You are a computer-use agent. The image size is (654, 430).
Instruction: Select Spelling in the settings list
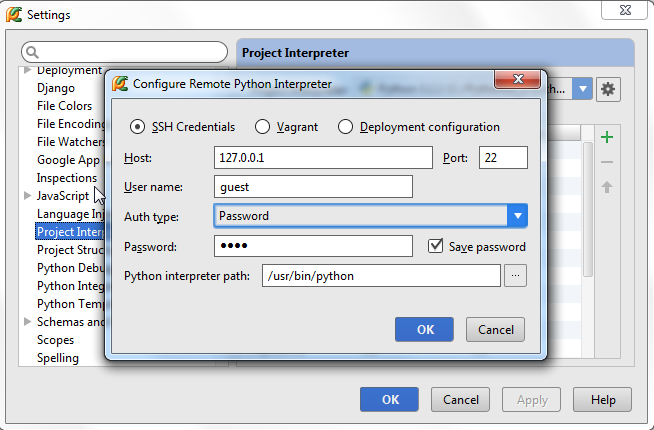point(57,358)
